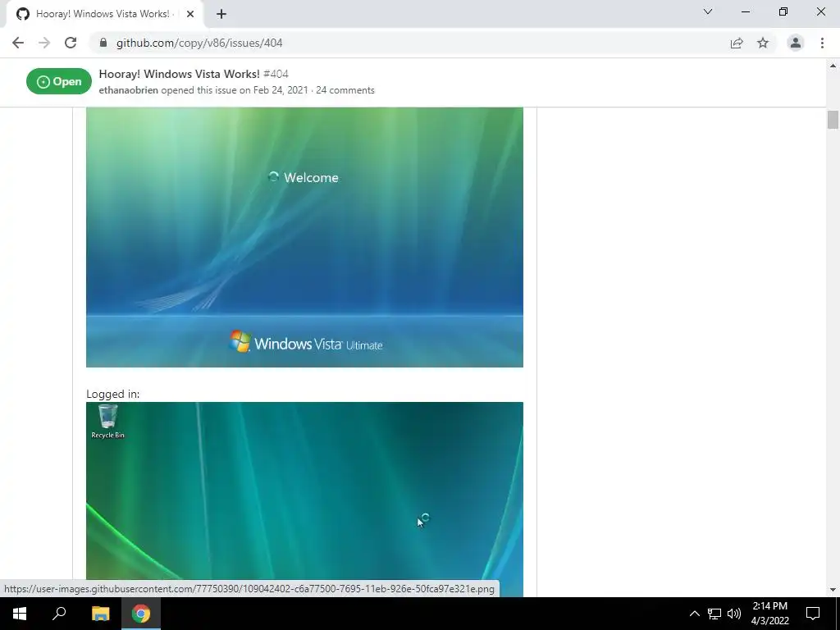840x630 pixels.
Task: Open the Chrome profile avatar icon
Action: pyautogui.click(x=796, y=43)
